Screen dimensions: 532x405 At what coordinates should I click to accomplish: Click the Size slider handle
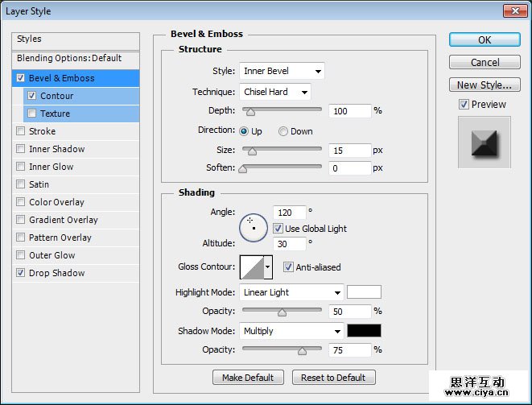[252, 151]
